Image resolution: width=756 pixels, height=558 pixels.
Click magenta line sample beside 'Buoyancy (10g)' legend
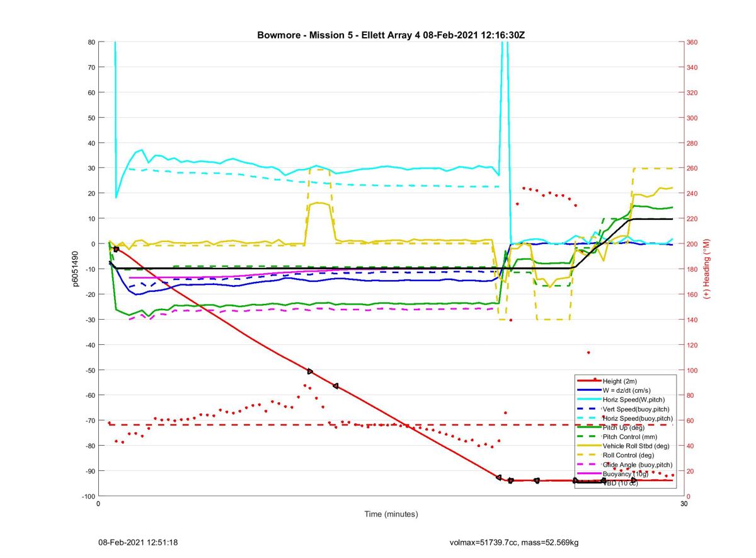click(589, 474)
